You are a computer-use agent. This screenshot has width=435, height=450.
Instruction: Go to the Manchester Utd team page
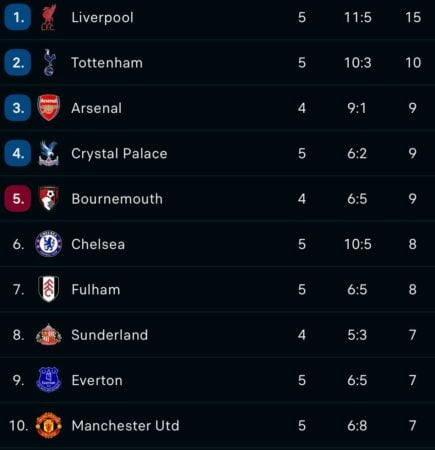coord(125,426)
